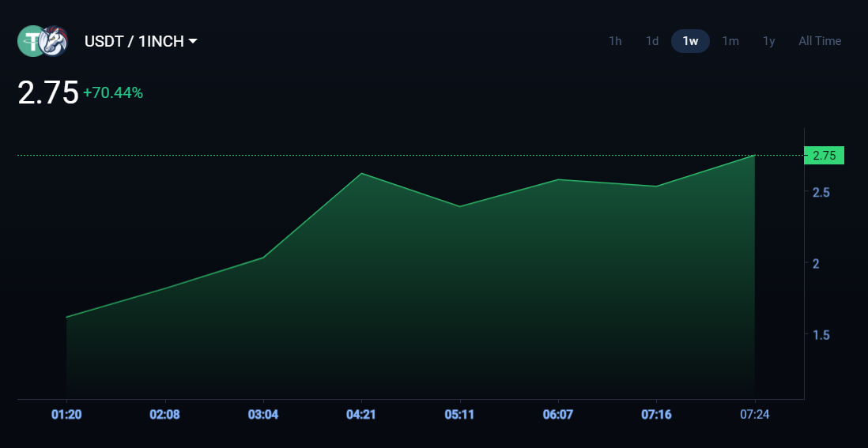
Task: Click the 1INCH unicorn token icon
Action: pyautogui.click(x=55, y=41)
